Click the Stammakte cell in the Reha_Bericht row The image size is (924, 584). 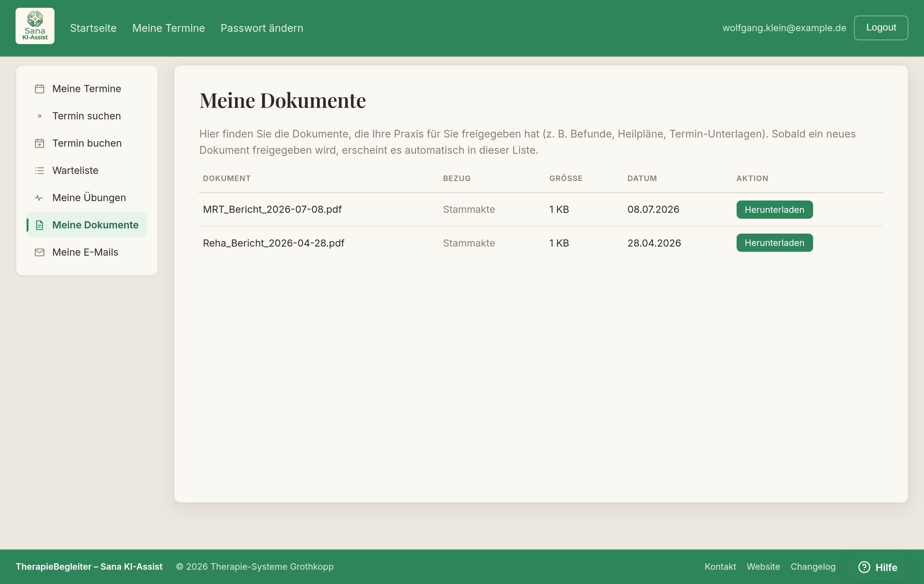[469, 243]
